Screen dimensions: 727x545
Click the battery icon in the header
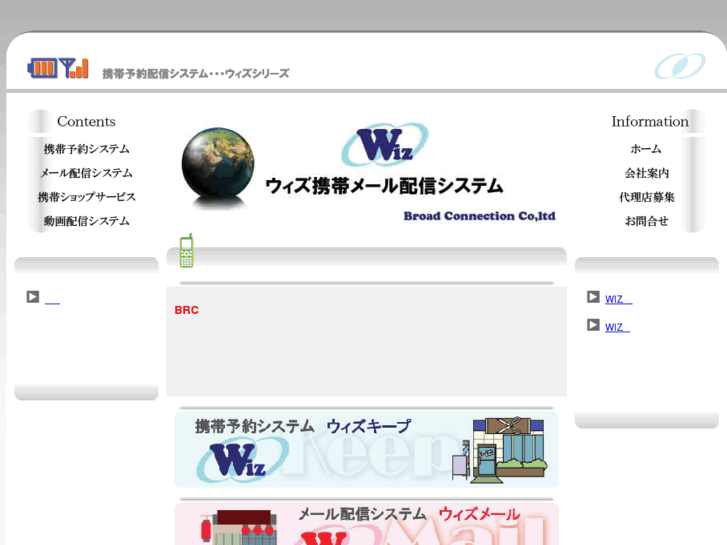[42, 68]
